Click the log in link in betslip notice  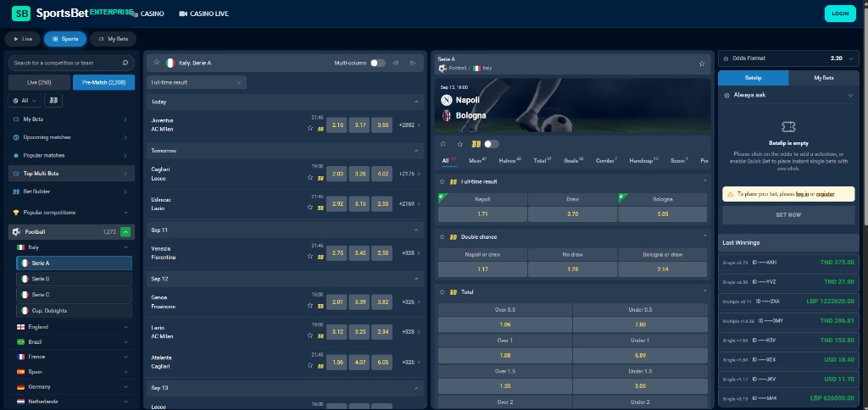802,194
